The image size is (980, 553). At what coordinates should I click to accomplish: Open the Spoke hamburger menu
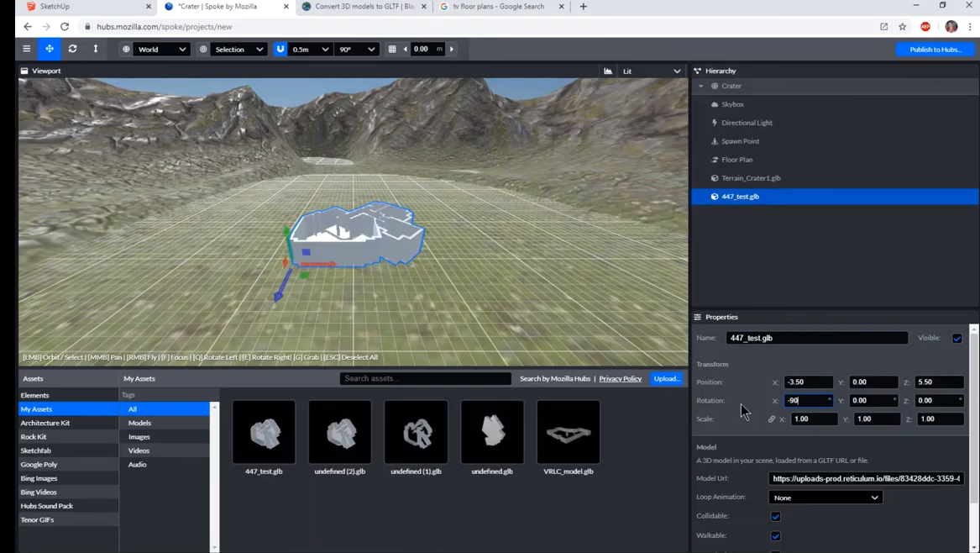pos(26,49)
